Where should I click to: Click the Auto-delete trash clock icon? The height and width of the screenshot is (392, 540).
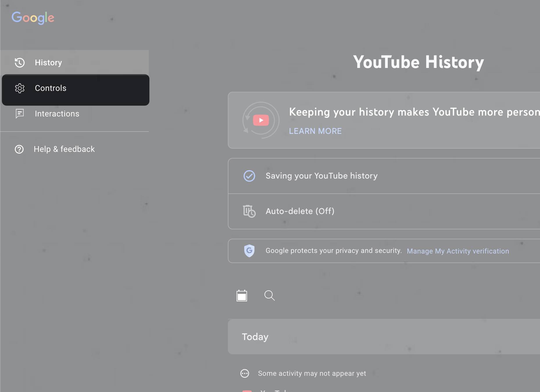249,211
